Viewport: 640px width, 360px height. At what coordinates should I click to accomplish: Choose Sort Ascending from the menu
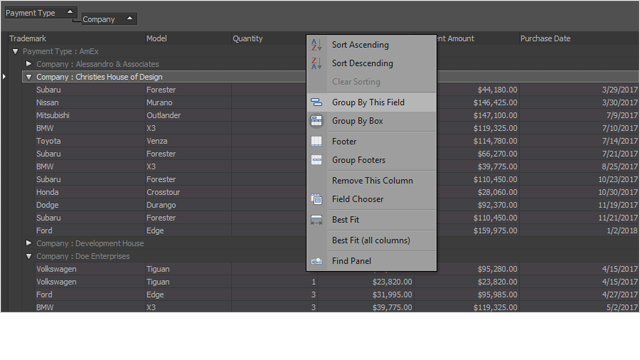tap(371, 45)
